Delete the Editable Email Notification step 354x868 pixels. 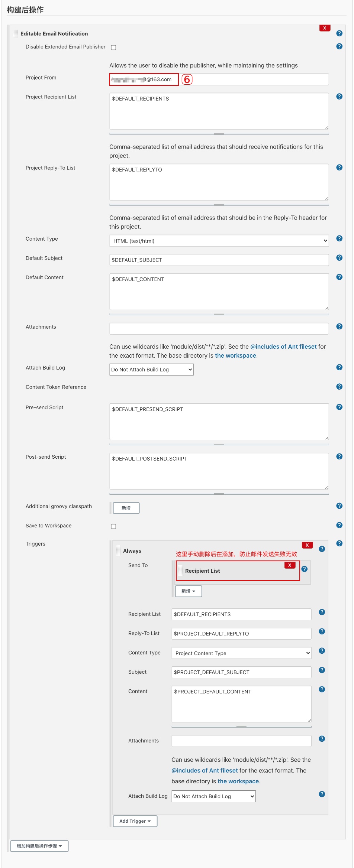(325, 28)
